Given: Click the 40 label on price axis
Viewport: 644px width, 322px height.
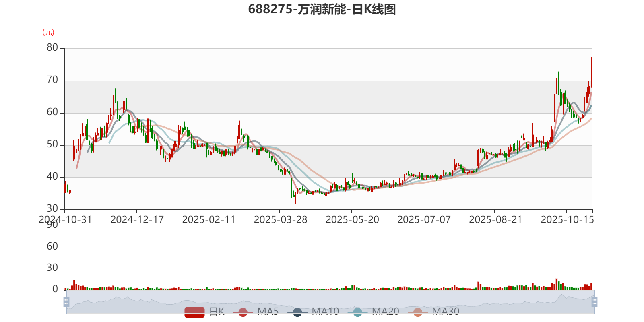Looking at the screenshot, I should [52, 176].
